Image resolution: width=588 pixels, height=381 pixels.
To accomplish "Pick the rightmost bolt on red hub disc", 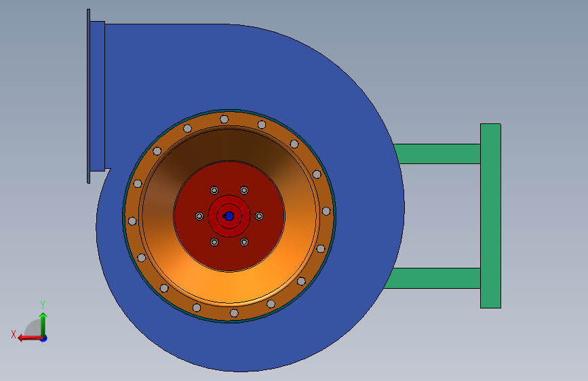I will pos(259,216).
